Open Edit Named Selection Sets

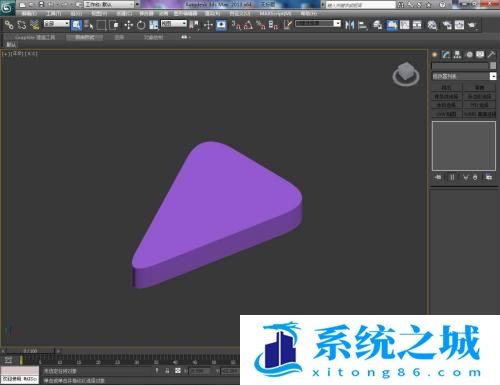click(287, 25)
